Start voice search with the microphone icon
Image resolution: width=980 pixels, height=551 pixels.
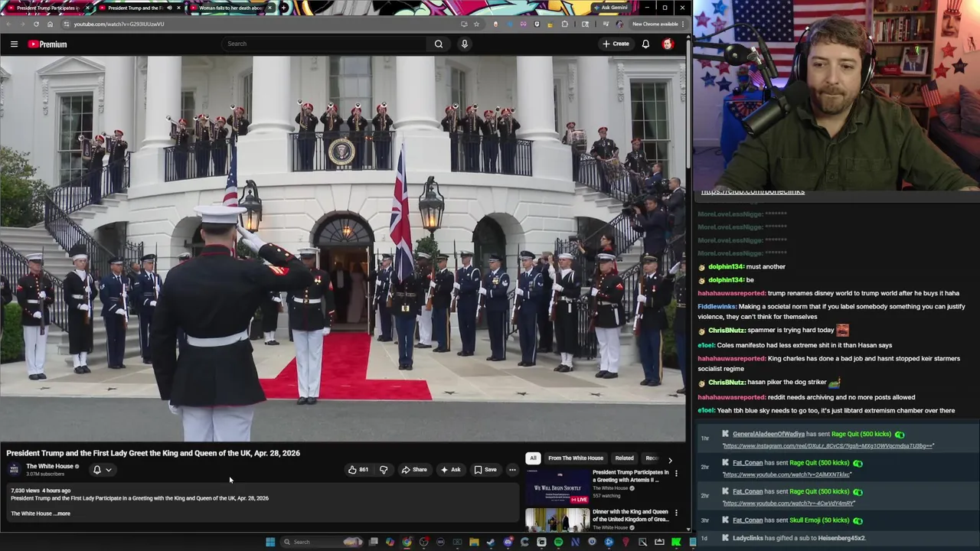click(464, 44)
